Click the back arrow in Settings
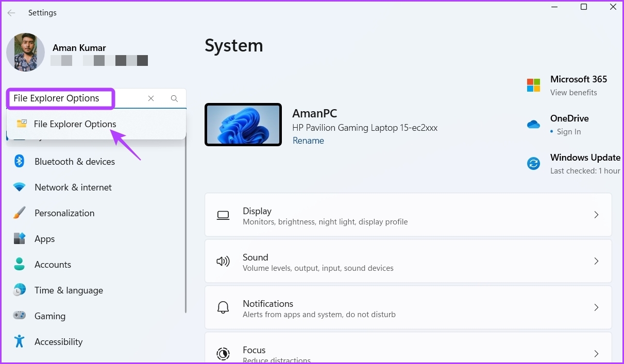 point(11,13)
